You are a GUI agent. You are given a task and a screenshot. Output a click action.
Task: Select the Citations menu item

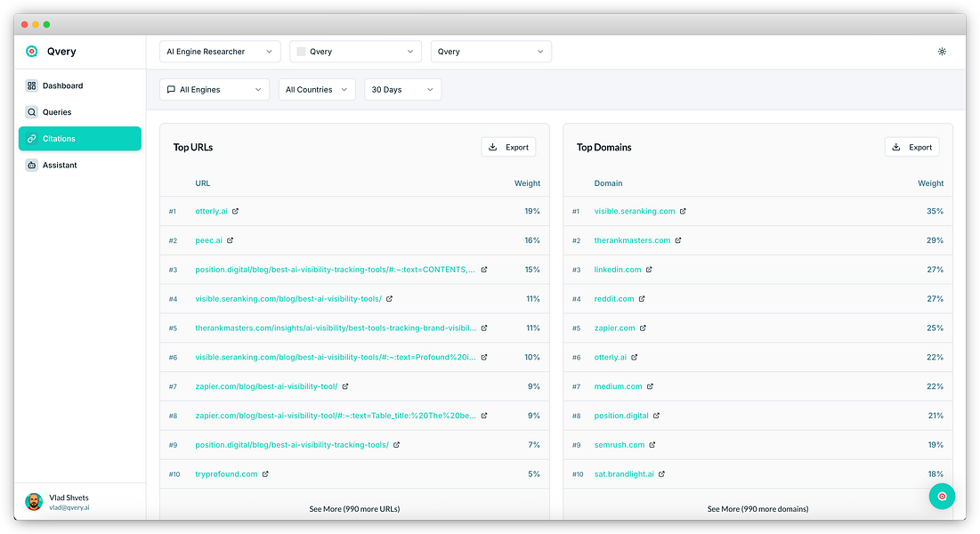[x=80, y=138]
